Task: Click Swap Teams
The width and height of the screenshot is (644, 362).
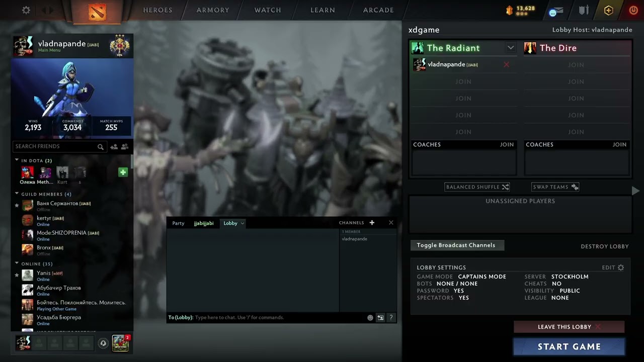Action: tap(555, 187)
